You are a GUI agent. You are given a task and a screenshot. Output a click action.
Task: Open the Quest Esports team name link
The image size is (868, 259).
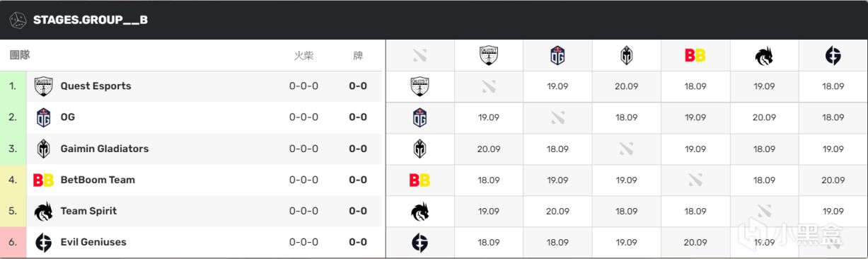96,86
